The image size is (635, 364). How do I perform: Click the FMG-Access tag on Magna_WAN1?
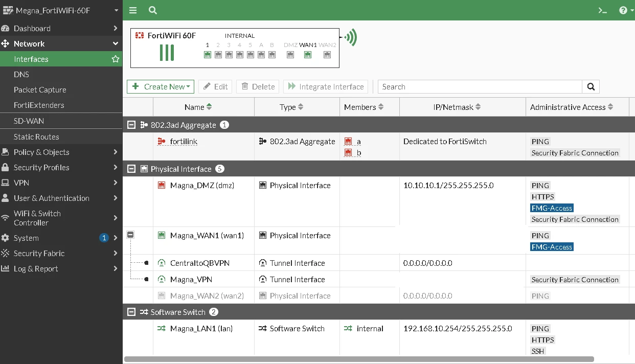point(552,247)
